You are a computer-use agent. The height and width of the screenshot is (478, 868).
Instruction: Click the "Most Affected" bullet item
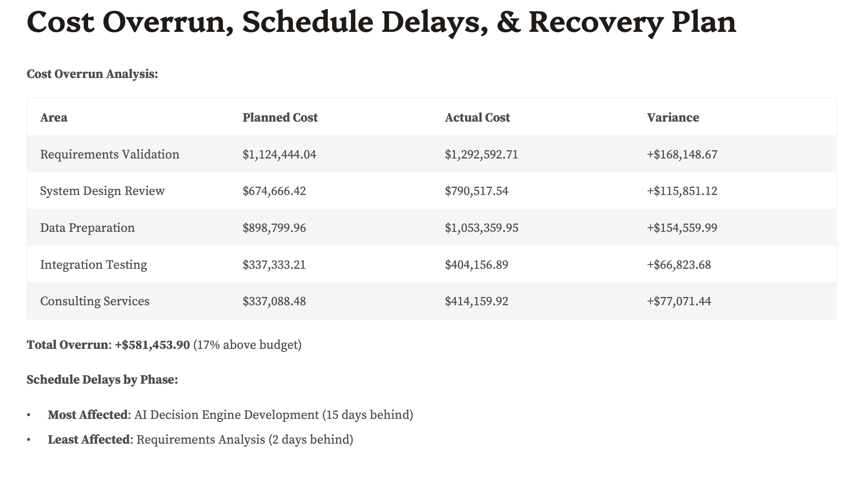pos(230,415)
